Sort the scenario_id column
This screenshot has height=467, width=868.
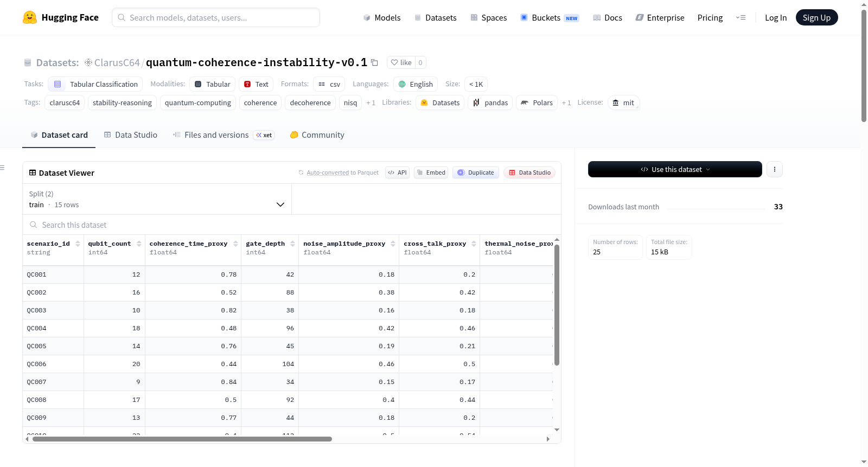click(x=78, y=244)
